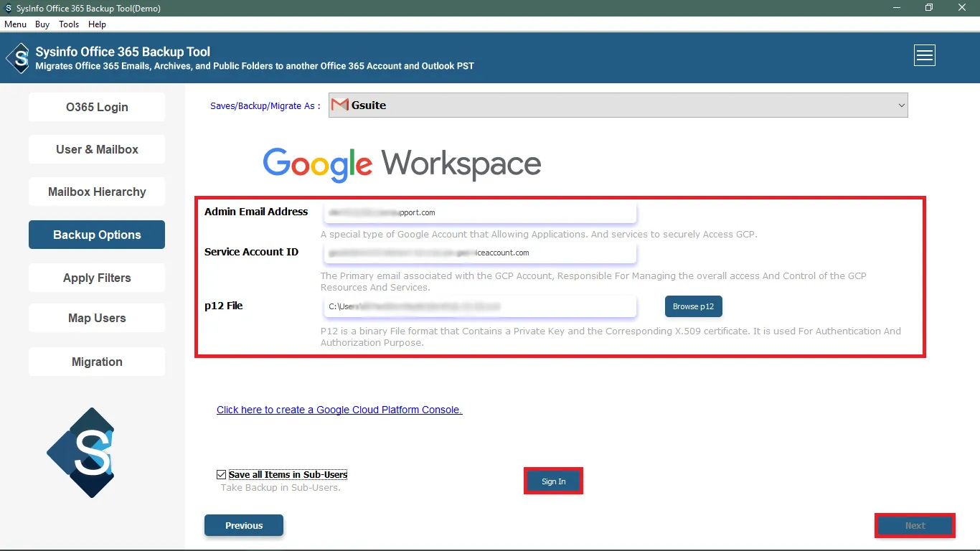
Task: Click the p12 File path field
Action: (479, 306)
